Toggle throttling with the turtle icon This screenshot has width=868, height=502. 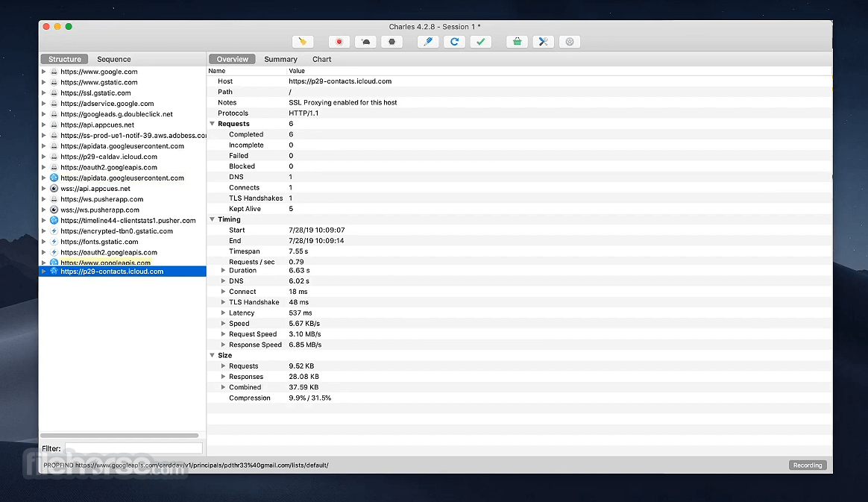pyautogui.click(x=365, y=42)
